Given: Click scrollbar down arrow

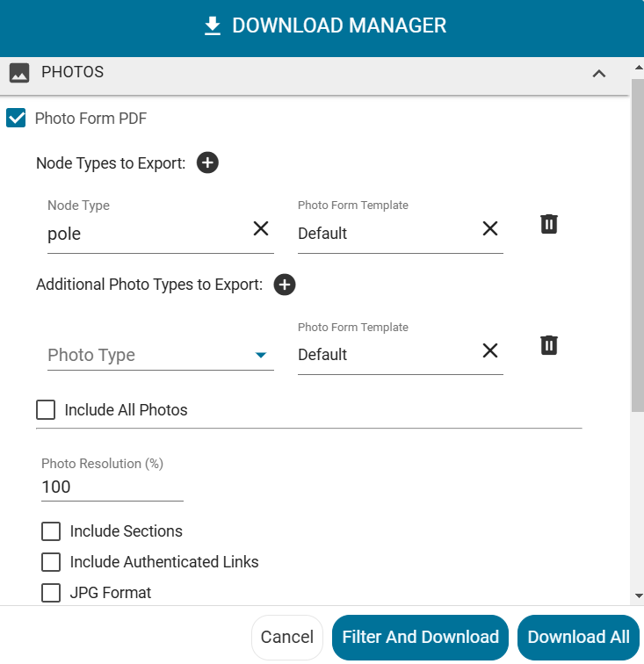Looking at the screenshot, I should coord(639,595).
